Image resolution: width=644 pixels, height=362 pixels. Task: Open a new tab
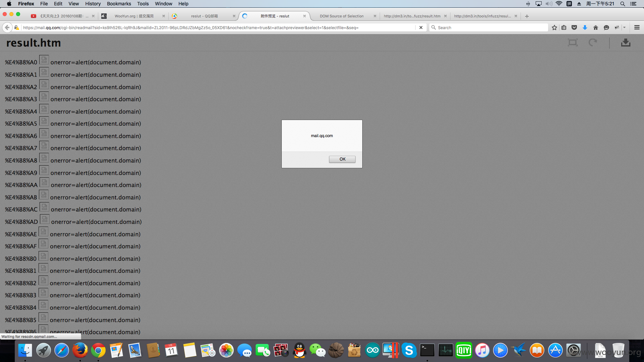click(x=527, y=16)
